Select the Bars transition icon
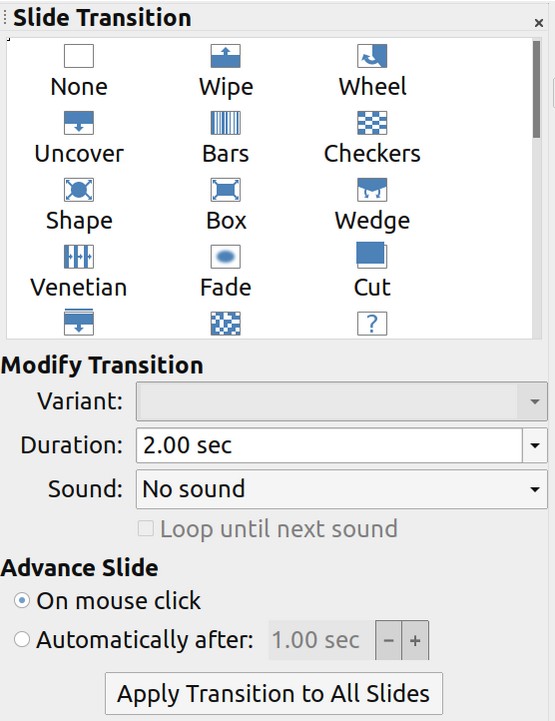Screen dimensions: 555x721 tap(225, 123)
